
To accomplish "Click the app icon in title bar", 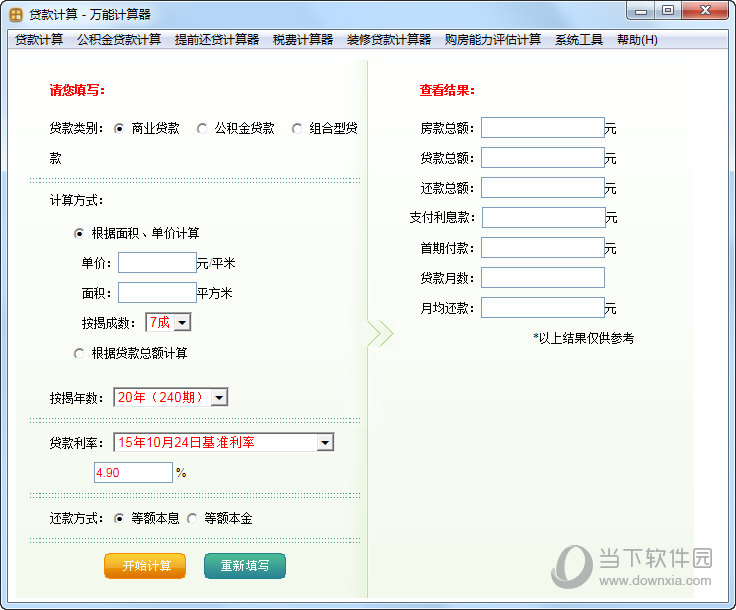I will tap(16, 15).
